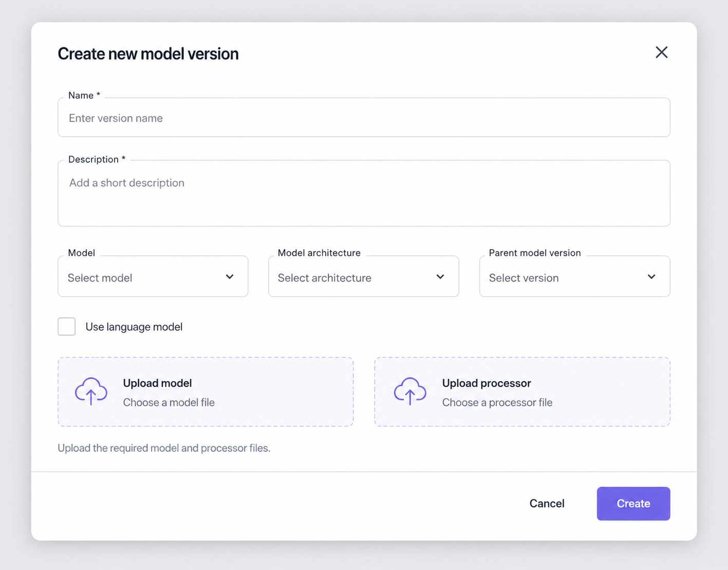Viewport: 728px width, 570px height.
Task: Enable the Use language model checkbox
Action: click(67, 327)
